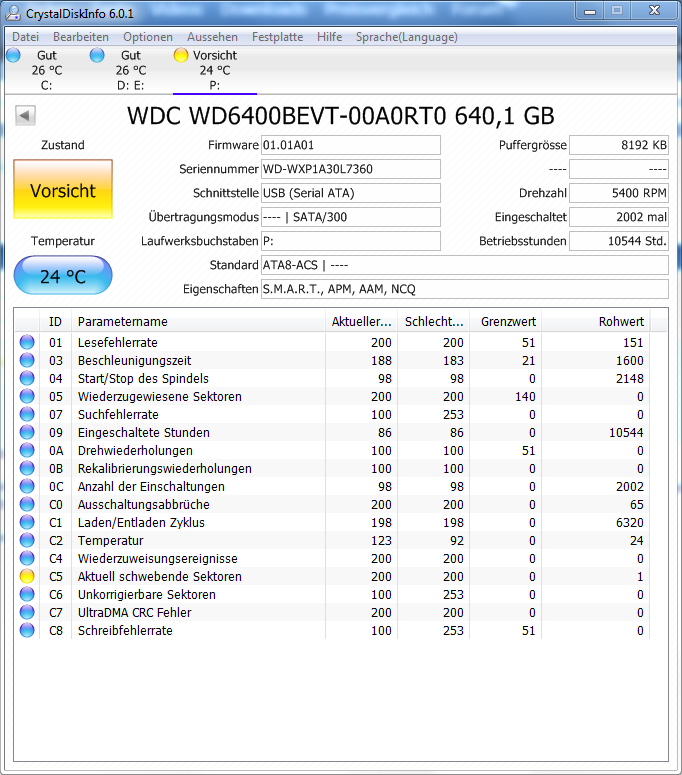This screenshot has width=682, height=775.
Task: Click the yellow Vorsicht health status button
Action: click(x=63, y=189)
